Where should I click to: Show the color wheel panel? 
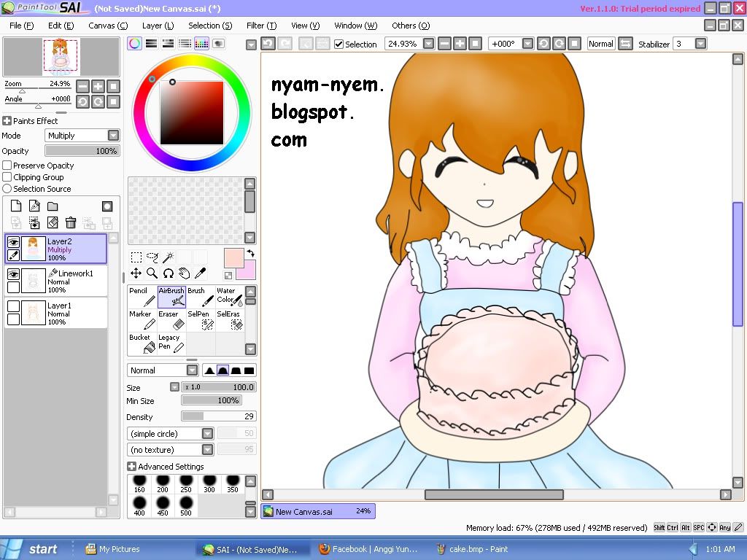tap(135, 44)
